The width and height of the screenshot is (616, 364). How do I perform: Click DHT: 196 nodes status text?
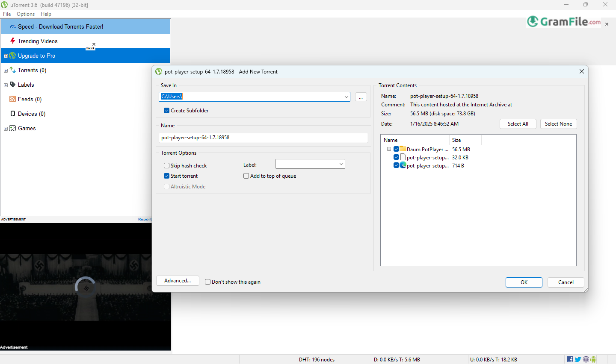point(317,360)
